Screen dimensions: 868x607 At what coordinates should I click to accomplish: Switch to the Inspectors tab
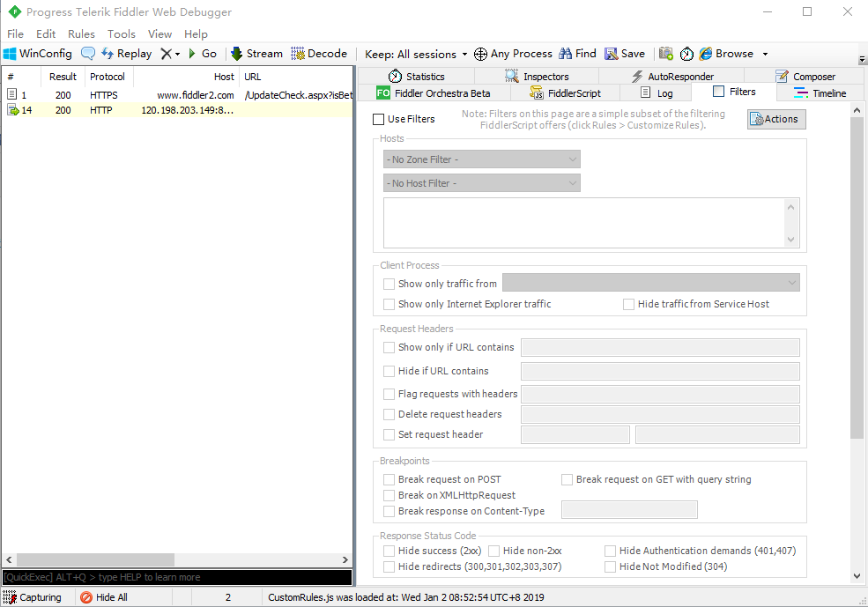pyautogui.click(x=537, y=77)
